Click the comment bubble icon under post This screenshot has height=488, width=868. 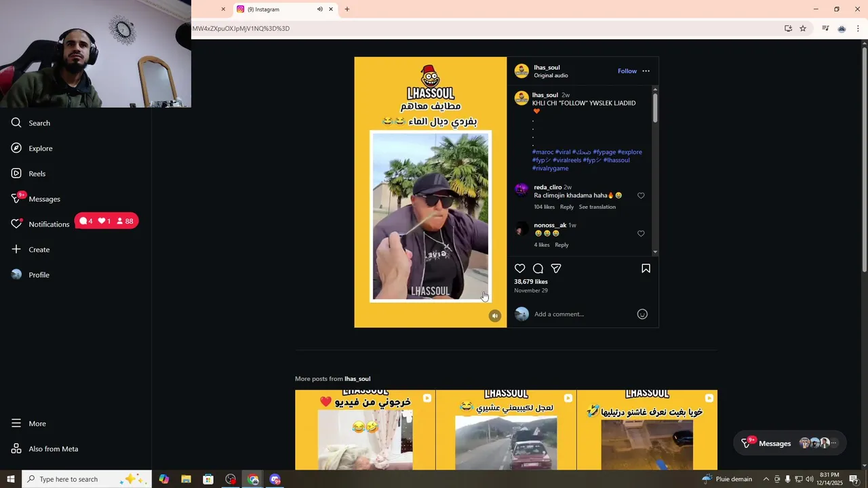coord(538,268)
